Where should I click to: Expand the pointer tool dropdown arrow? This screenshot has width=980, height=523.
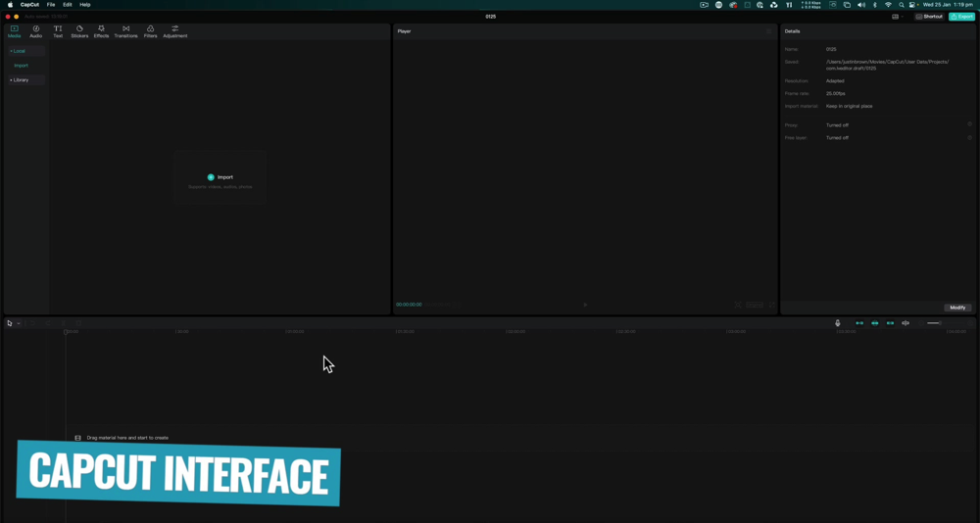coord(19,323)
